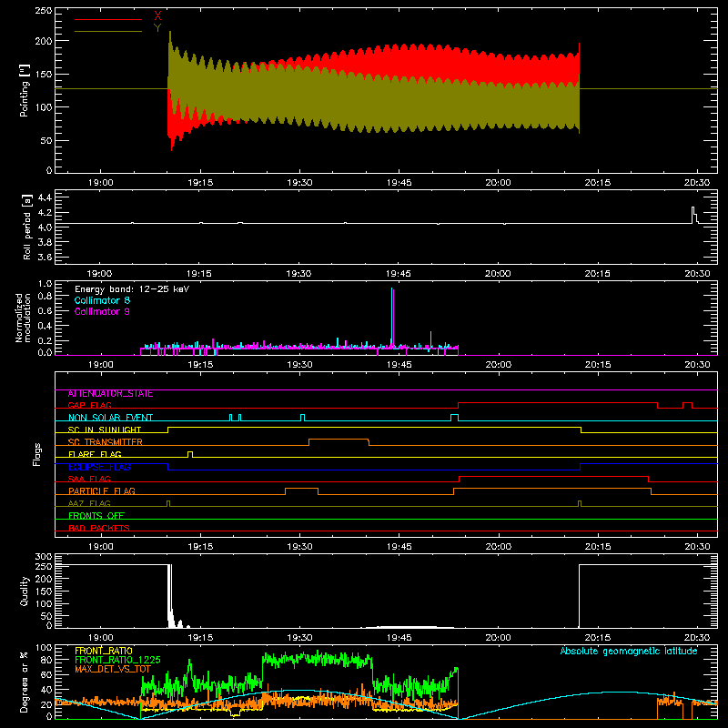Click 'Absolute geomagnetic latitude' legend text

click(629, 651)
